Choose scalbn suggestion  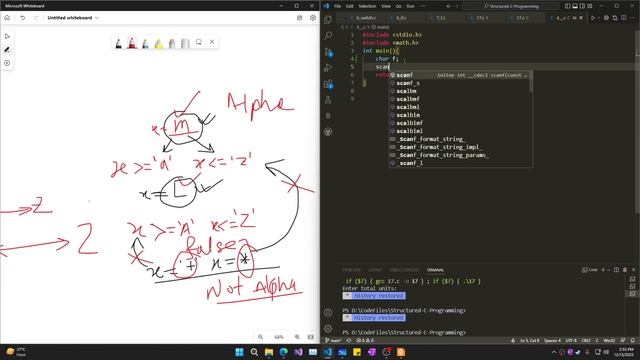click(460, 91)
